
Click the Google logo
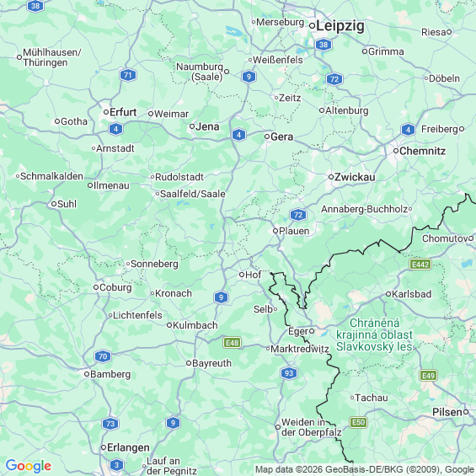click(29, 466)
